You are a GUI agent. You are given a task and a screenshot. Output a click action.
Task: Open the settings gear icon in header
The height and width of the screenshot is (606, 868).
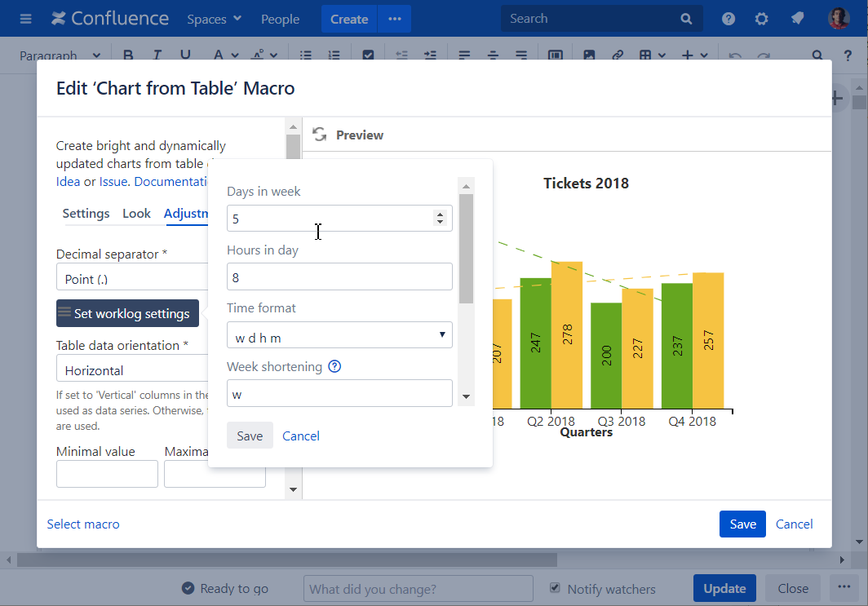click(762, 19)
